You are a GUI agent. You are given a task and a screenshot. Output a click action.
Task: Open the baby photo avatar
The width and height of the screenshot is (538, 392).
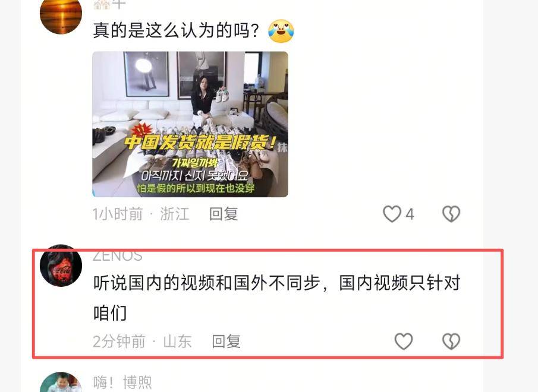61,382
